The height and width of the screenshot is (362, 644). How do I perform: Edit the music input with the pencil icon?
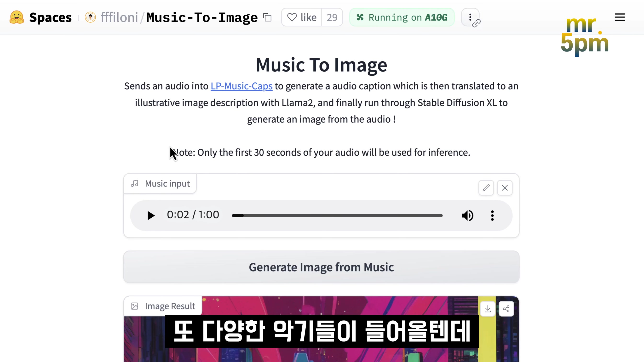click(486, 188)
